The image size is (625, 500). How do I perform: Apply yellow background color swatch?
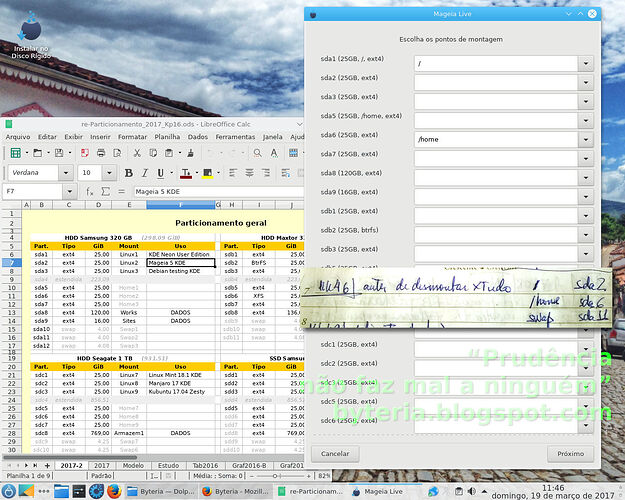[207, 173]
